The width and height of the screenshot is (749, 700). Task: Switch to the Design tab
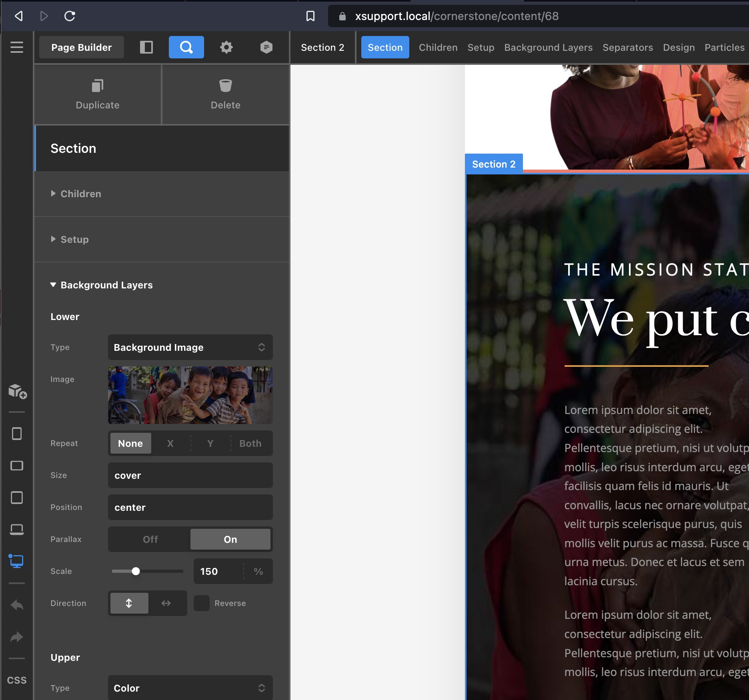[x=679, y=47]
